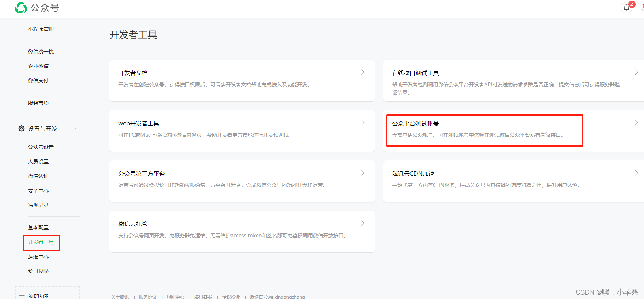Open the 开发者文档 card title

click(x=133, y=73)
